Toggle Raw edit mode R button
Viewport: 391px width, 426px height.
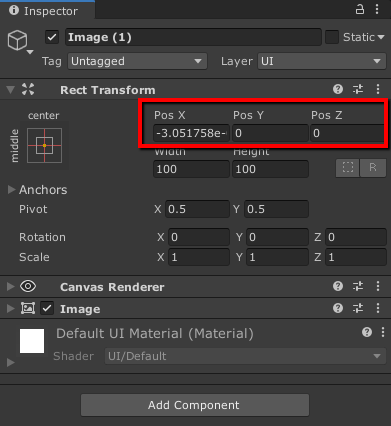(373, 168)
